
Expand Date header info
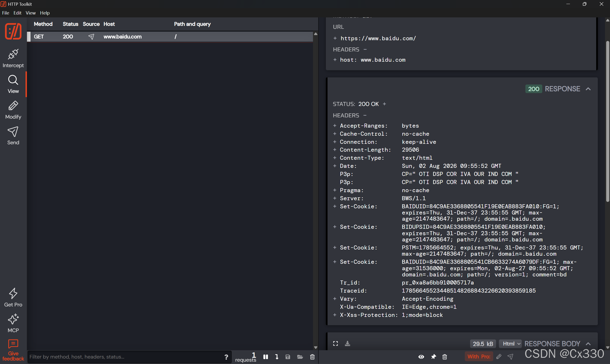pyautogui.click(x=335, y=166)
